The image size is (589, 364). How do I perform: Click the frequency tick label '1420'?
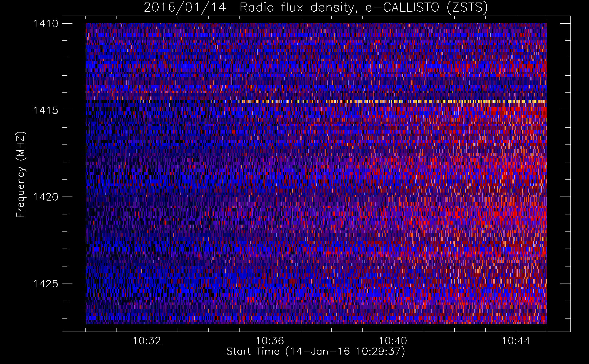[x=45, y=197]
